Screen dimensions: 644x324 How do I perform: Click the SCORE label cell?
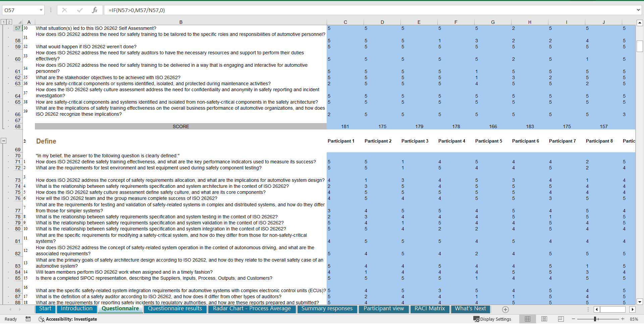[181, 126]
